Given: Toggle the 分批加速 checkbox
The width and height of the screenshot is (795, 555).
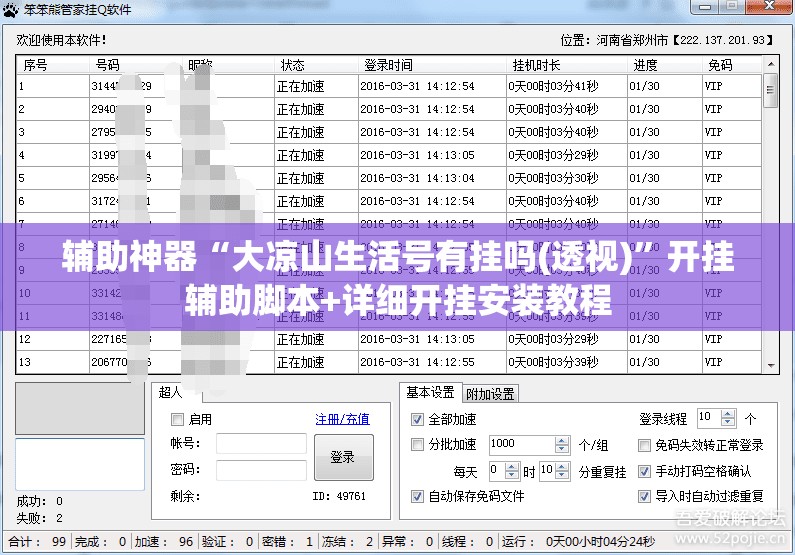Looking at the screenshot, I should coord(417,445).
